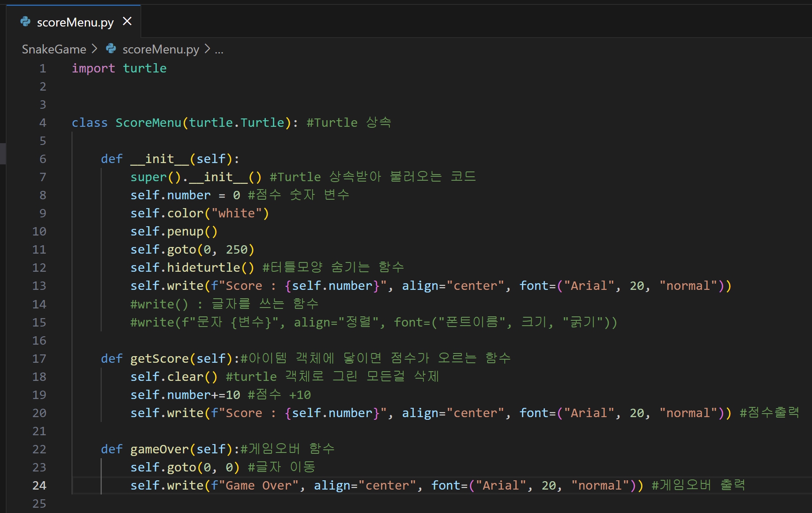Open SnakeGame breadcrumb folder
The image size is (812, 513).
pos(54,49)
